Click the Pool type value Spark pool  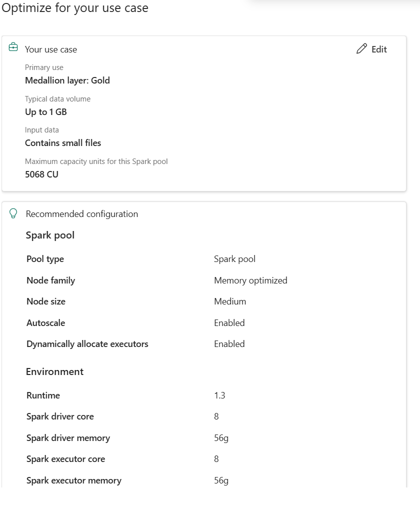click(234, 259)
